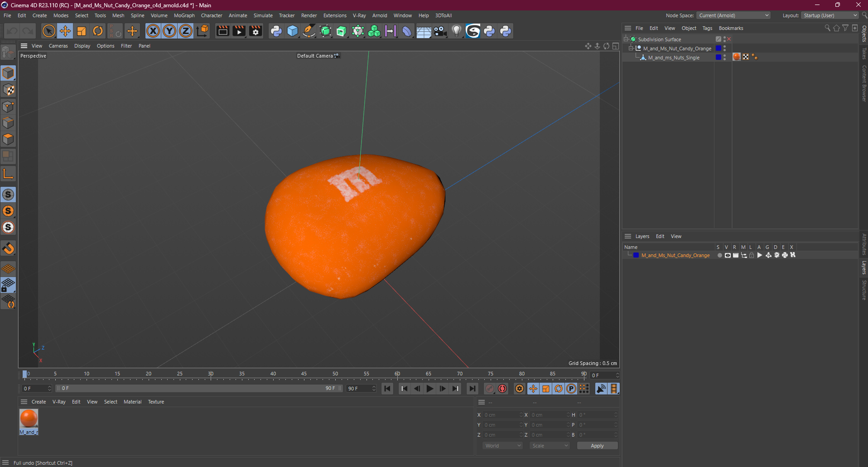
Task: Click the Coordinate System icon
Action: 203,31
